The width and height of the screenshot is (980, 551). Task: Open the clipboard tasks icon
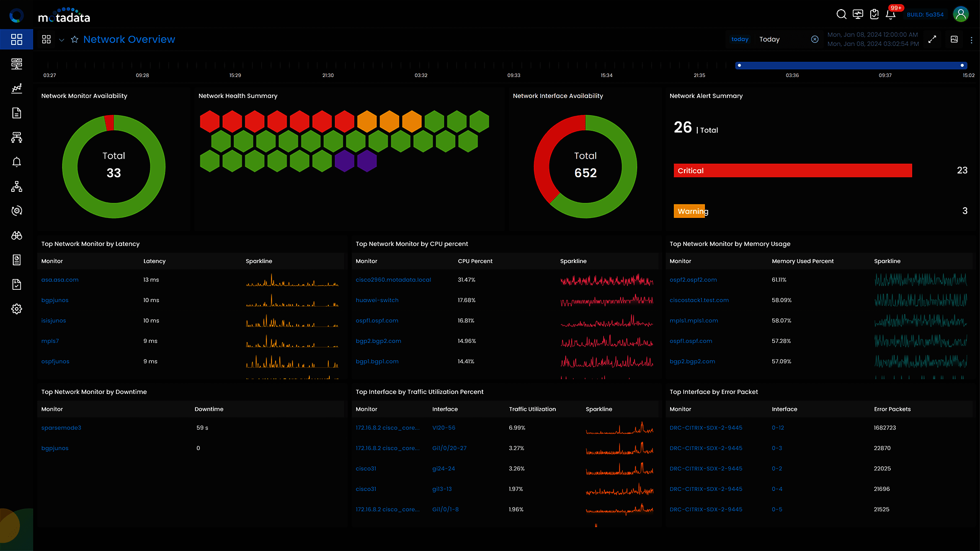click(x=874, y=14)
